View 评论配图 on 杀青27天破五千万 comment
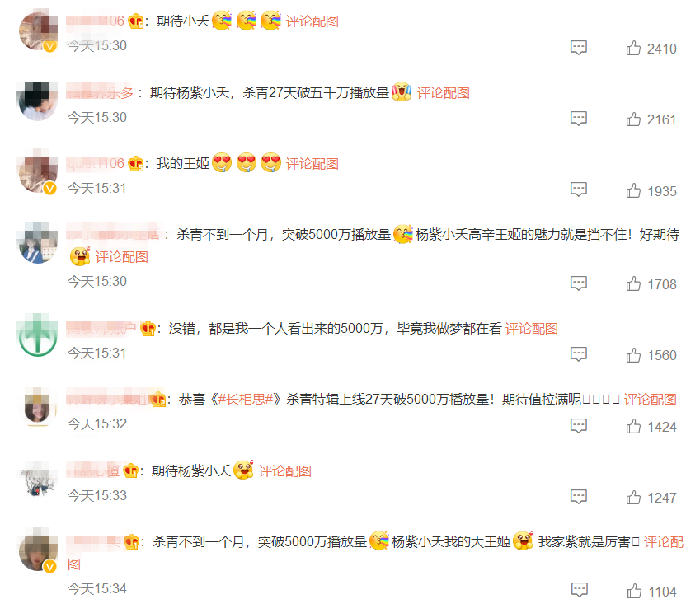 [443, 93]
